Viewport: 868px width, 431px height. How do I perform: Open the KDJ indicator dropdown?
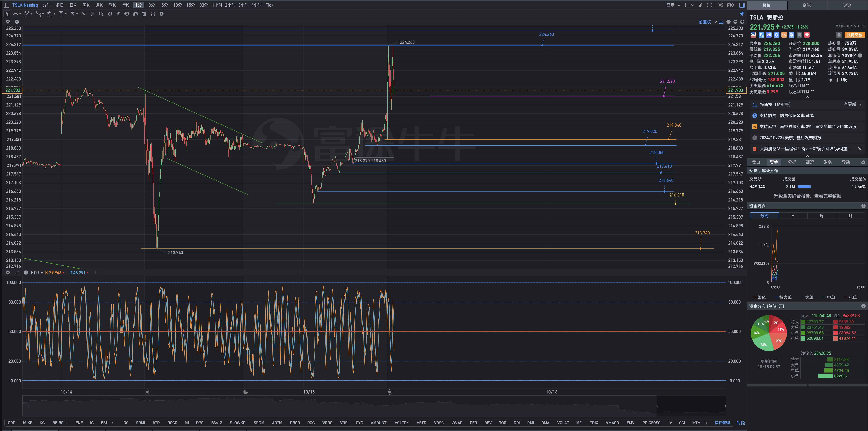[37, 273]
